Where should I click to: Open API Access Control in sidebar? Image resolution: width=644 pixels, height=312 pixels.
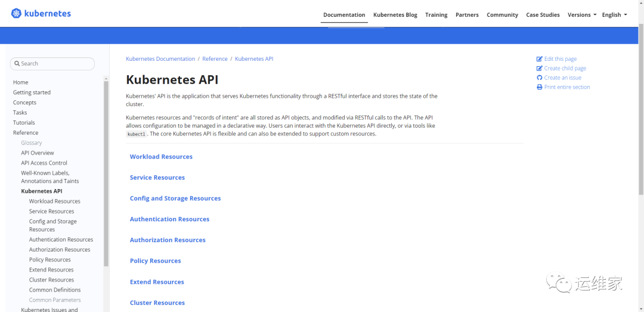click(44, 163)
